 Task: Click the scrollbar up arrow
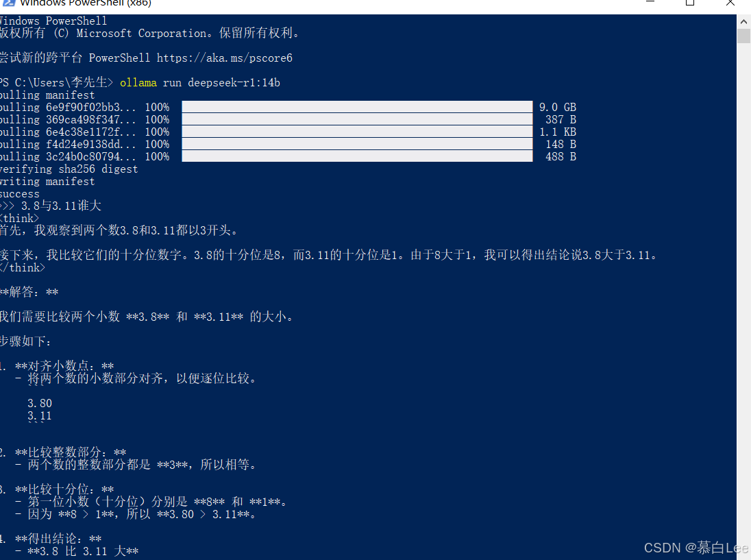[743, 21]
